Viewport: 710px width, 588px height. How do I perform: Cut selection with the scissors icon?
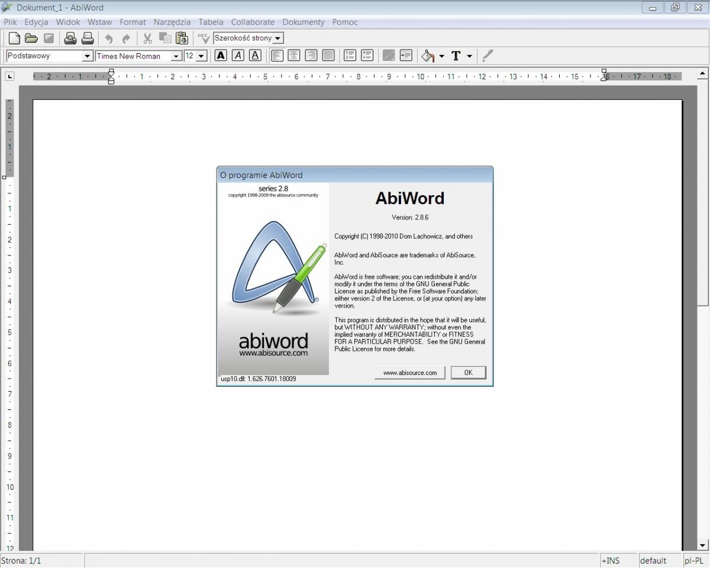coord(147,38)
